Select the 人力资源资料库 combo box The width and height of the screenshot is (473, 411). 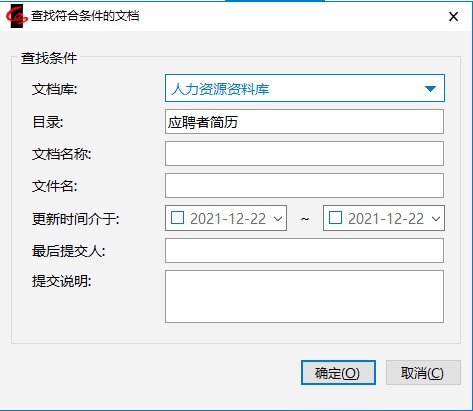coord(305,88)
